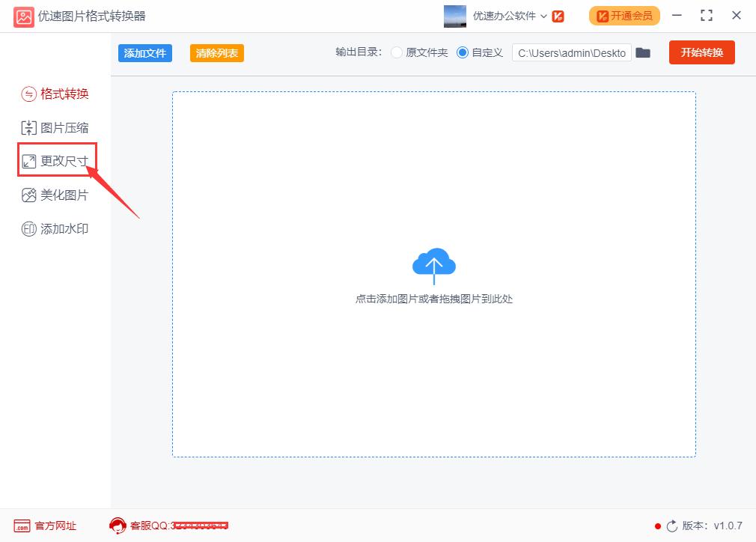This screenshot has height=542, width=756.
Task: Open the 添加水印 watermark tool
Action: coord(55,228)
